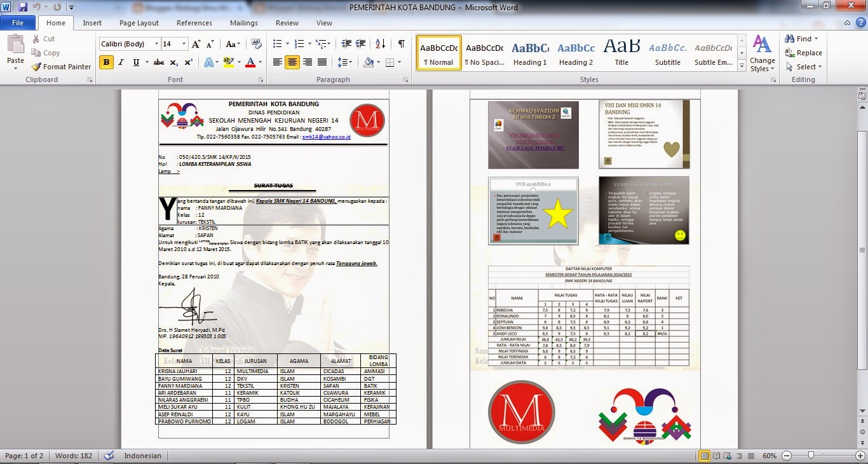
Task: Open the Calibri (Body) font name dropdown
Action: click(156, 44)
